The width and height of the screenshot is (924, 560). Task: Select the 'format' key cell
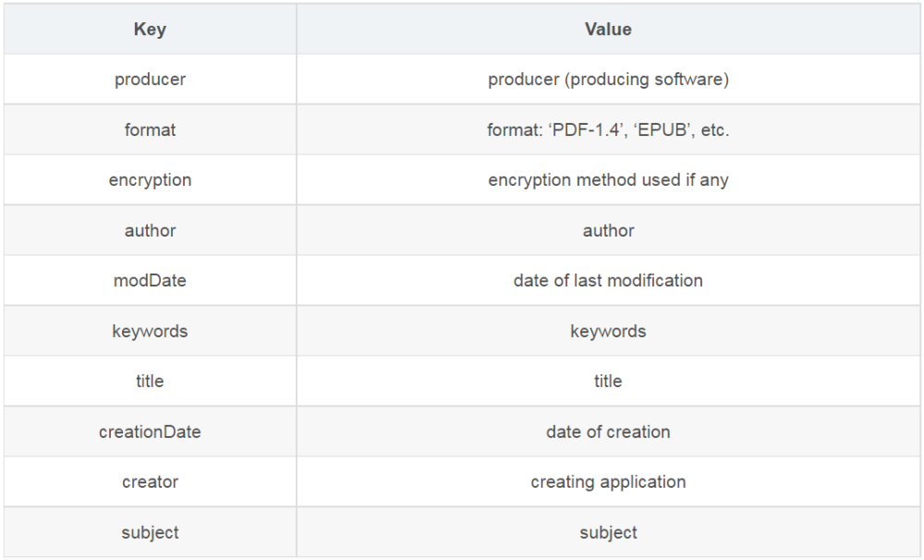tap(150, 130)
